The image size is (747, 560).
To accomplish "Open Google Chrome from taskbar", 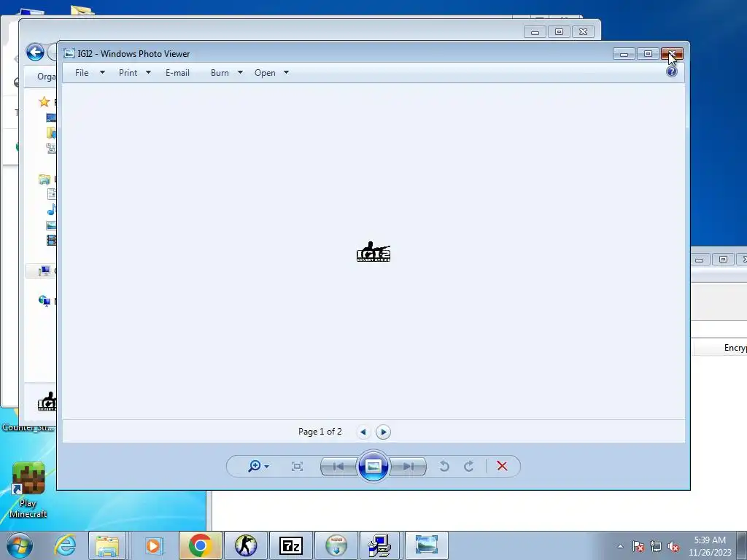I will [200, 545].
